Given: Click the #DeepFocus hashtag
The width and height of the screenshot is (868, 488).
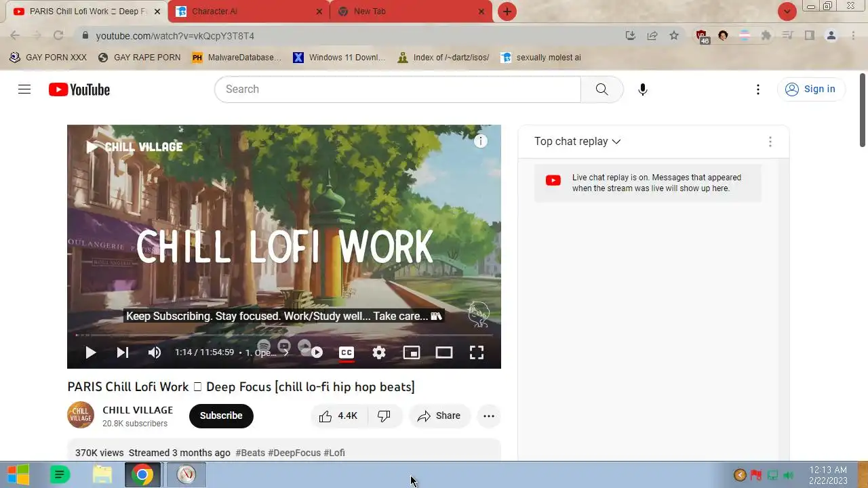Looking at the screenshot, I should 294,453.
